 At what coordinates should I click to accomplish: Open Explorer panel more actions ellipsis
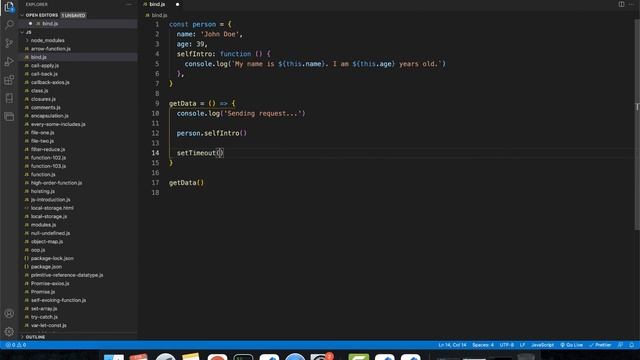(x=129, y=4)
